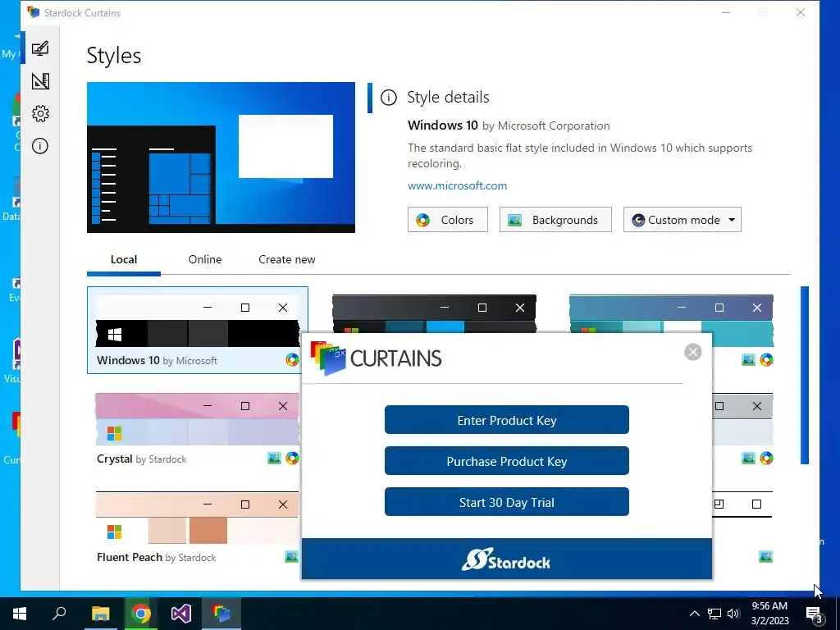The height and width of the screenshot is (630, 840).
Task: Select the Fluent Peach by Stardock style
Action: click(197, 527)
